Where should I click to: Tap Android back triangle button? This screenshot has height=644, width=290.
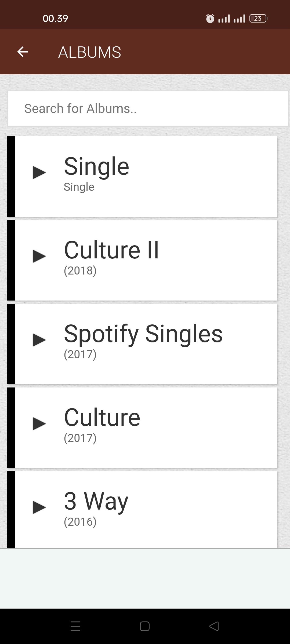click(x=214, y=626)
